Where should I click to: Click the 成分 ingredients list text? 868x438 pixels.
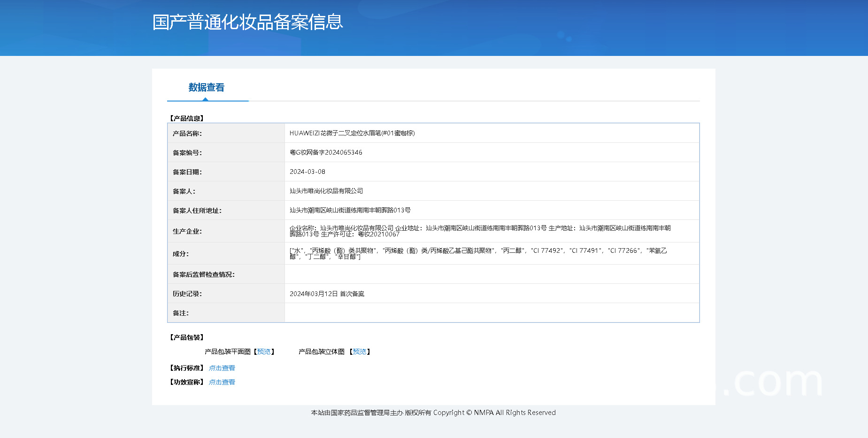tap(478, 253)
